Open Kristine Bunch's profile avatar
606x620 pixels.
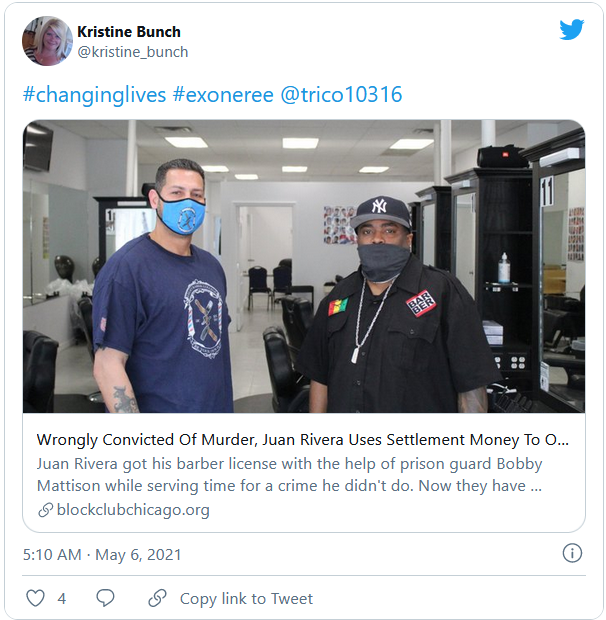pyautogui.click(x=47, y=41)
